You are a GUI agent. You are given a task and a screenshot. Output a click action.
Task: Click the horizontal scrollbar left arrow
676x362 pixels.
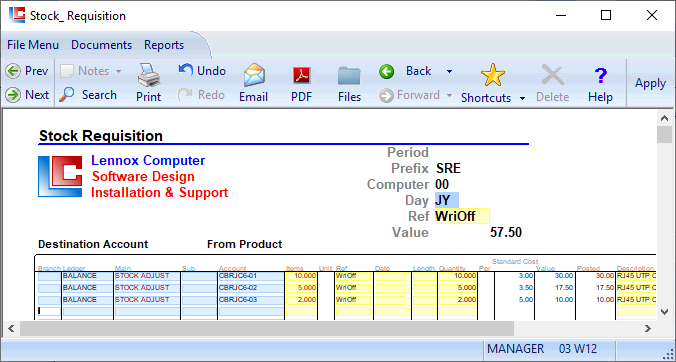(x=12, y=328)
